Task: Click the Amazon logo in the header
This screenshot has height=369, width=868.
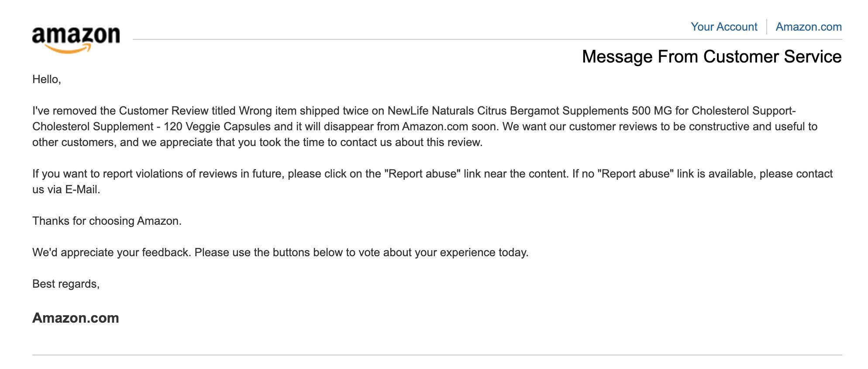Action: pyautogui.click(x=76, y=40)
